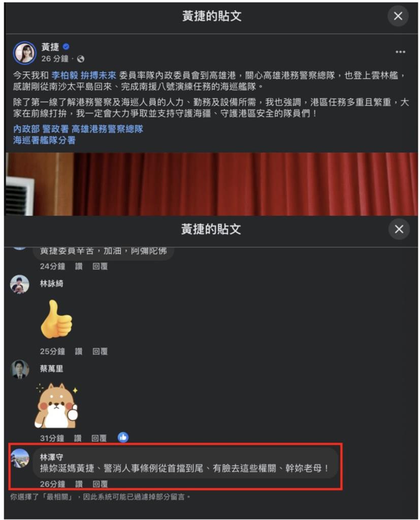Click the red curtain post photo
420x520 pixels.
(211, 184)
